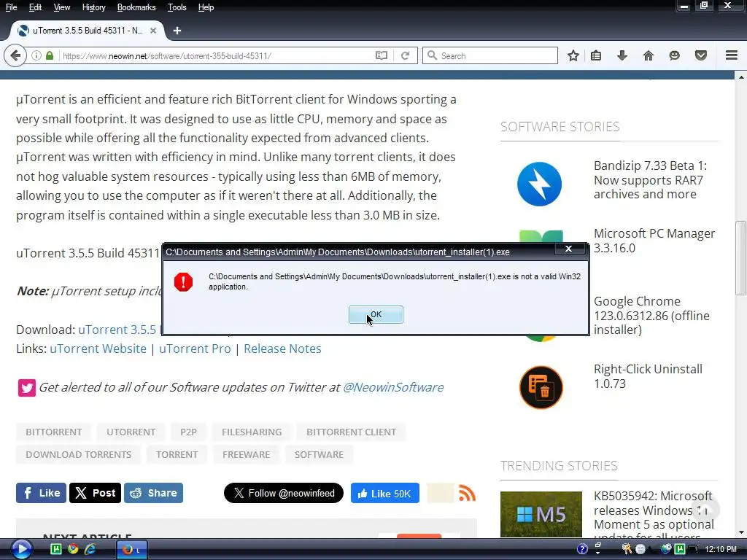
Task: Click the chat bubble toolbar icon
Action: [x=674, y=55]
